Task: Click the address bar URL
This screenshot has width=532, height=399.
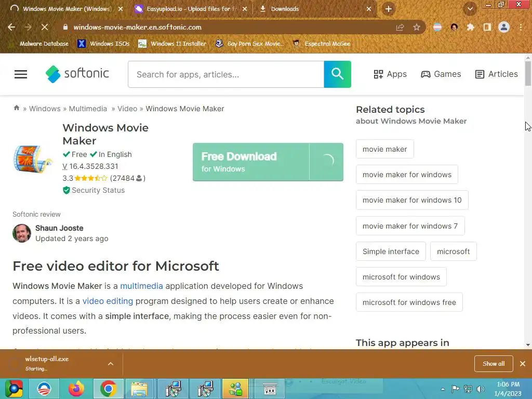Action: (137, 27)
